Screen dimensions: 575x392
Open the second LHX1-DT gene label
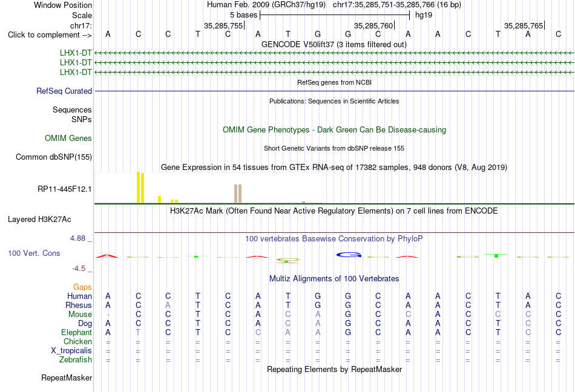(x=76, y=62)
